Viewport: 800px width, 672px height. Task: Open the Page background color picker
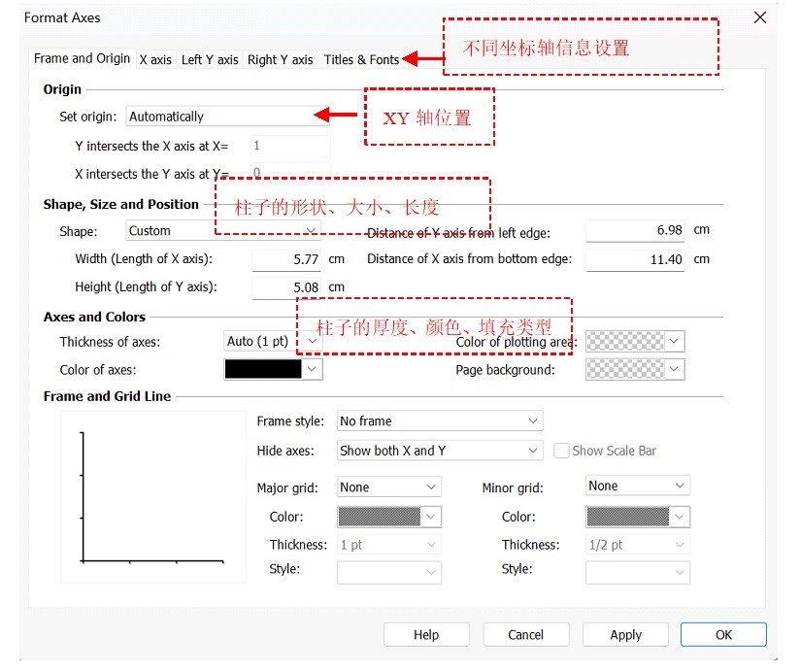(x=635, y=370)
